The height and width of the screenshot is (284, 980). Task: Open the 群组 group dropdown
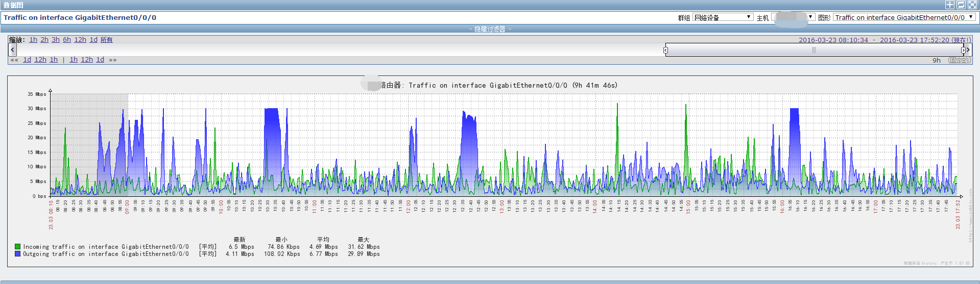coord(723,17)
